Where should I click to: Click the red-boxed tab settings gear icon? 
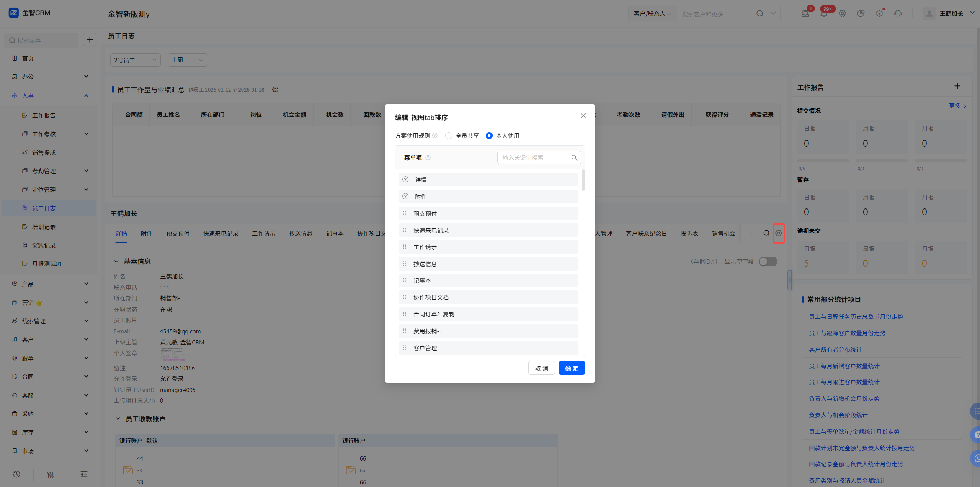pyautogui.click(x=779, y=233)
